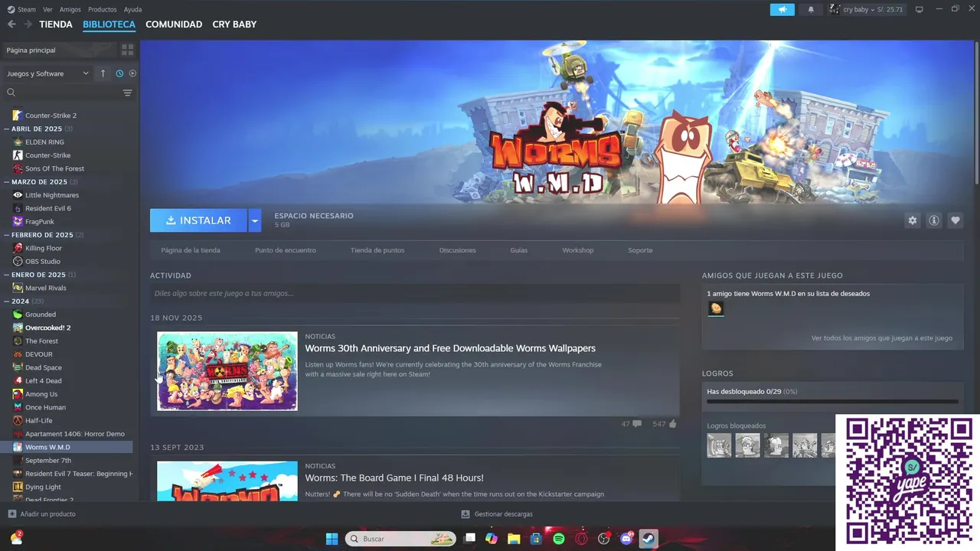Open game settings gear for Worms W.M.D
This screenshot has height=551, width=980.
(x=913, y=220)
